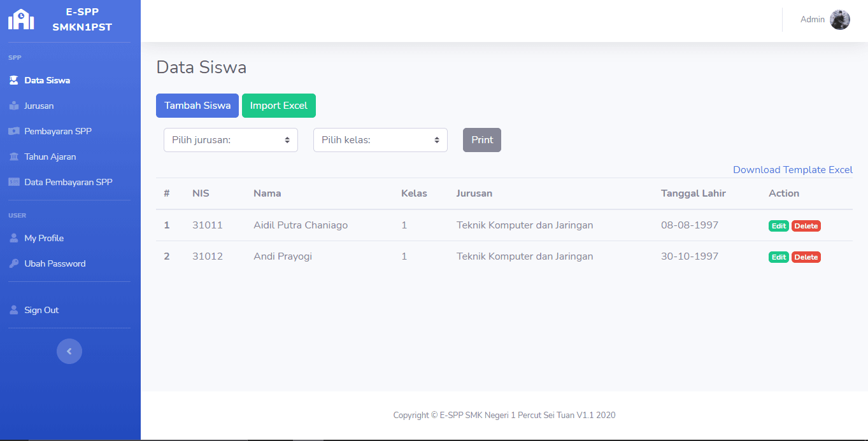Select Tahun Ajaran in the sidebar menu

click(48, 156)
